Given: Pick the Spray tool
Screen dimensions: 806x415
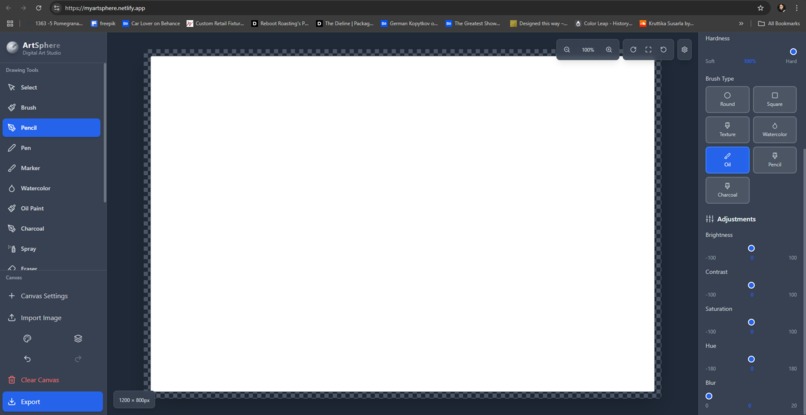Looking at the screenshot, I should [51, 249].
